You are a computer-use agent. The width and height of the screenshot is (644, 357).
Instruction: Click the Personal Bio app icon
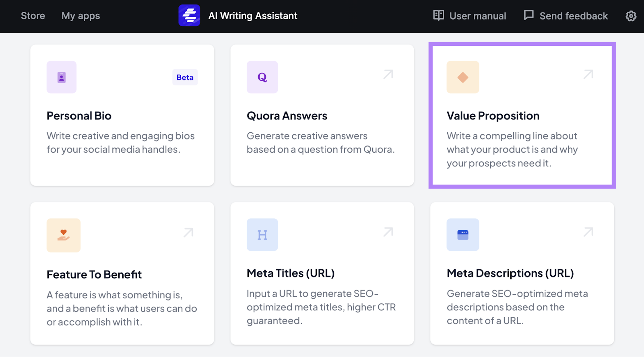pos(61,77)
